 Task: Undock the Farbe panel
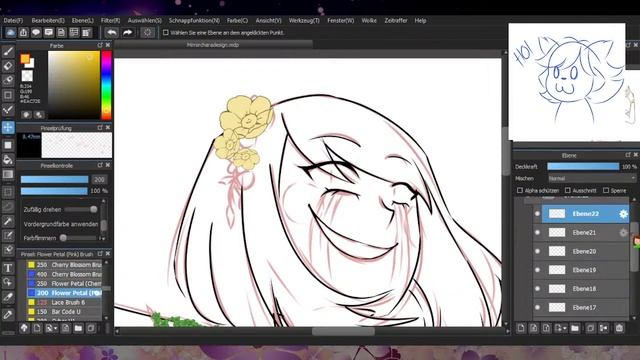point(100,45)
